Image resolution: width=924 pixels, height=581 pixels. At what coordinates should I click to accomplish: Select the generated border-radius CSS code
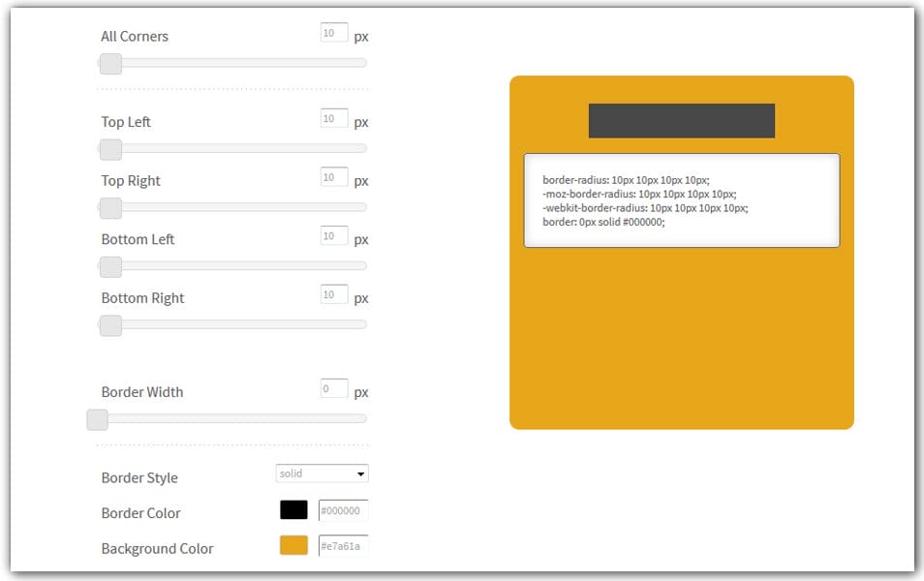pyautogui.click(x=682, y=198)
